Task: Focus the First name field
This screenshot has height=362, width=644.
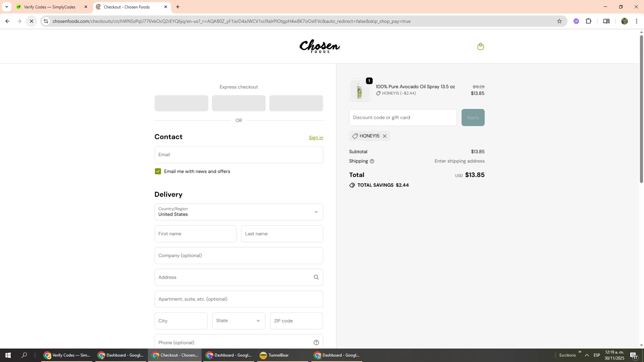Action: (195, 234)
